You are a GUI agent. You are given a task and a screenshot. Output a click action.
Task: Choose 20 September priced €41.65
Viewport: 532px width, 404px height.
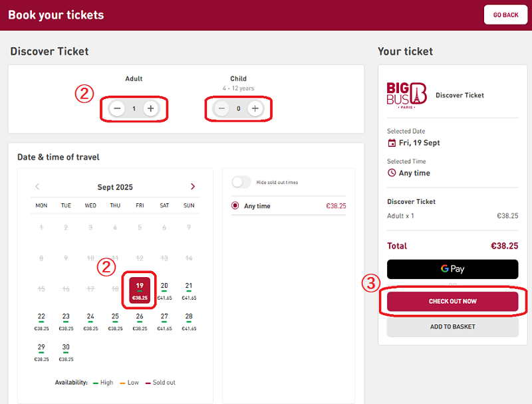point(164,290)
